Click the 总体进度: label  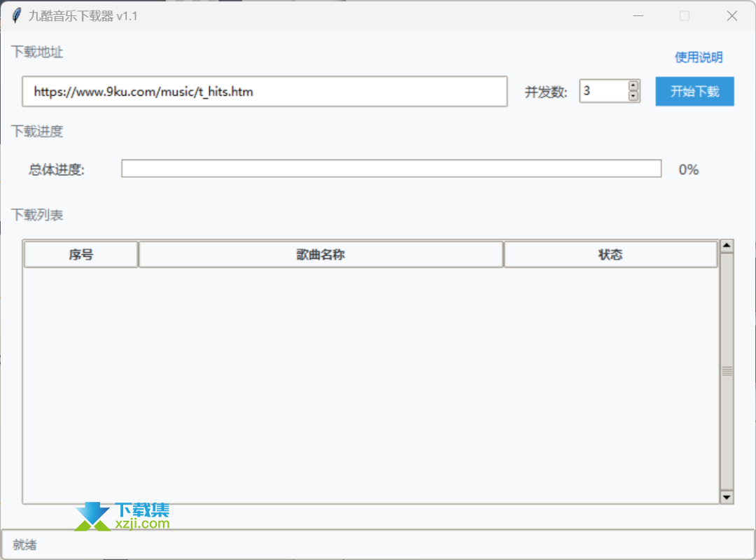pyautogui.click(x=57, y=169)
